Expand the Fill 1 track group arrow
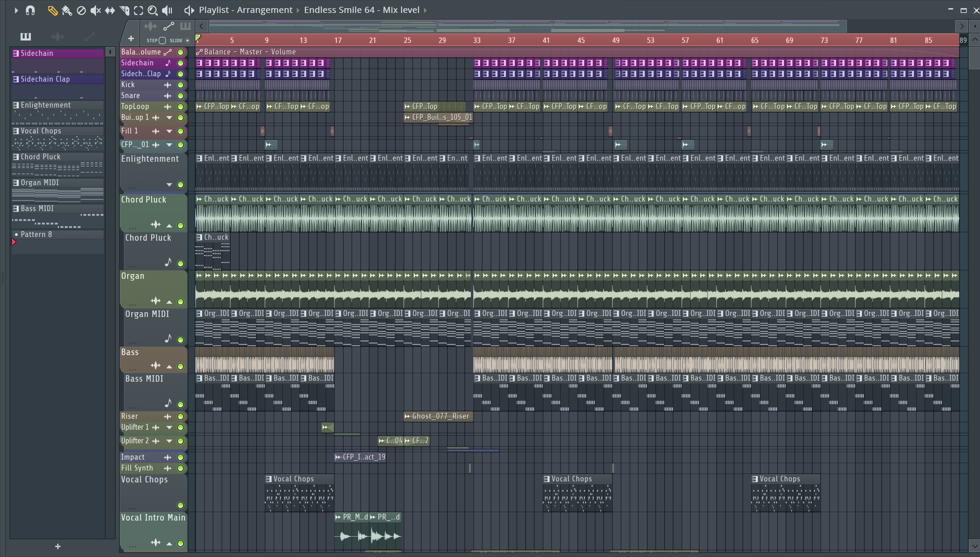This screenshot has height=557, width=980. pyautogui.click(x=169, y=131)
